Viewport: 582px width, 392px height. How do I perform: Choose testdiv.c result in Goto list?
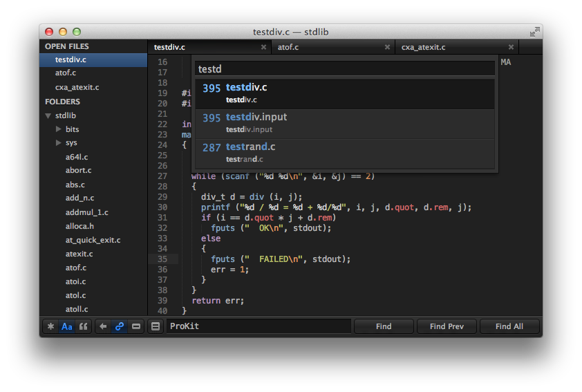point(345,94)
